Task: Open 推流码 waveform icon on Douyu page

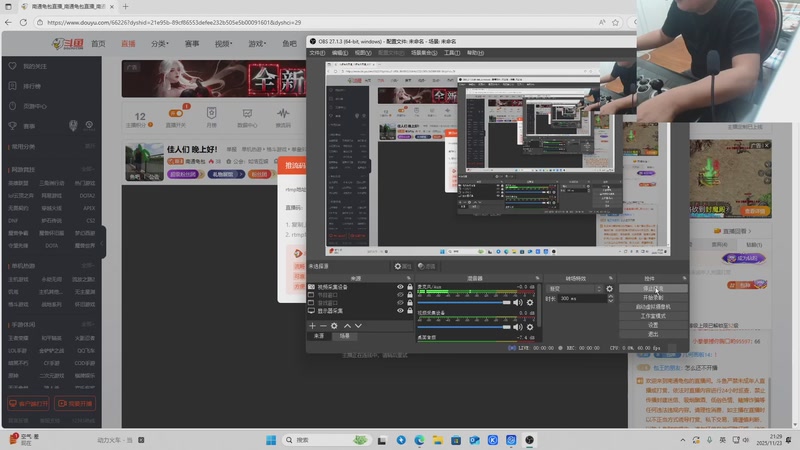Action: coord(283,113)
